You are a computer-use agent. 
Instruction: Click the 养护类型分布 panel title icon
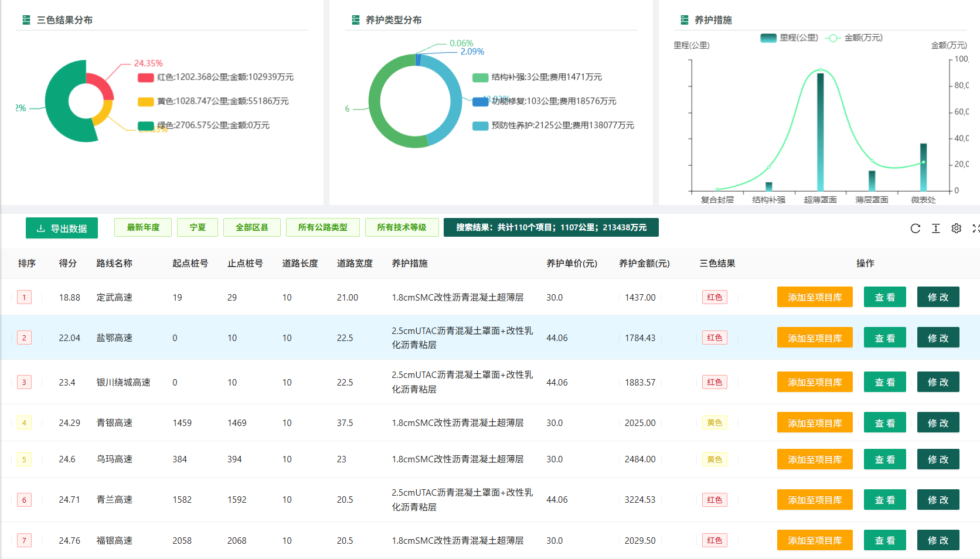click(355, 20)
